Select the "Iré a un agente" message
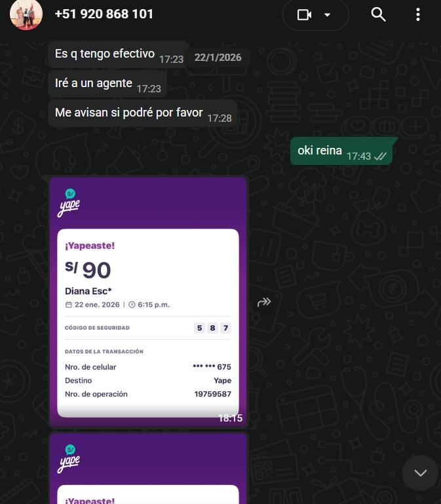This screenshot has height=504, width=441. pos(107,84)
